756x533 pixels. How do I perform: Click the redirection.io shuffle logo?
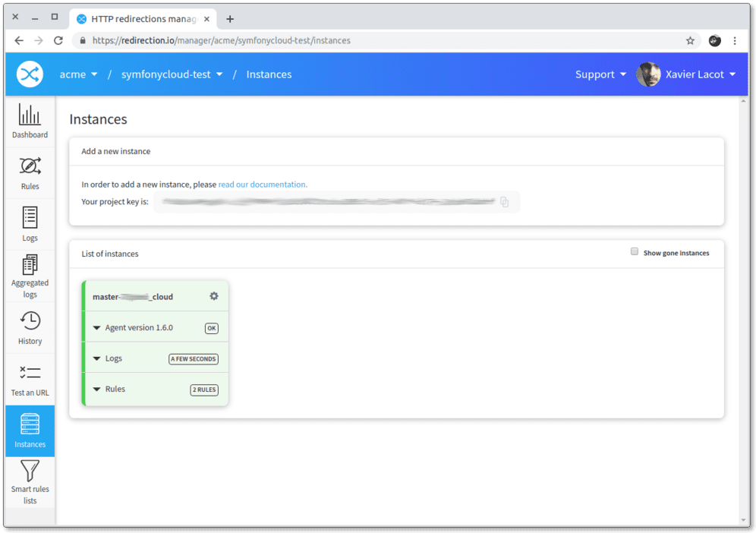point(30,74)
